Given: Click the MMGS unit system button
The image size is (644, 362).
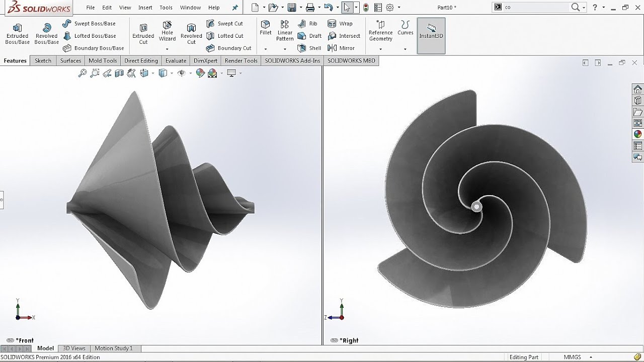Looking at the screenshot, I should click(572, 357).
